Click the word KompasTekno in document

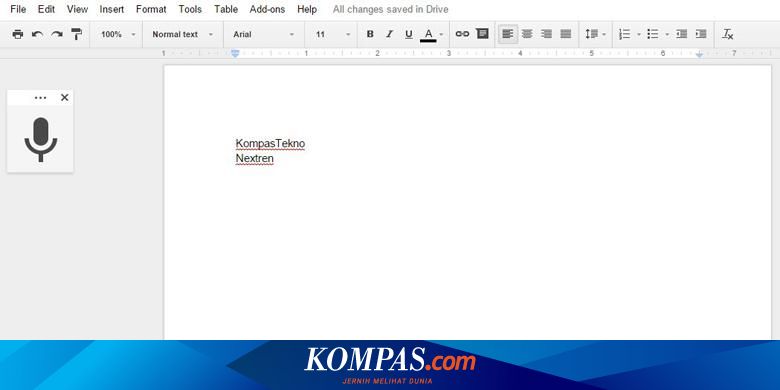click(270, 144)
